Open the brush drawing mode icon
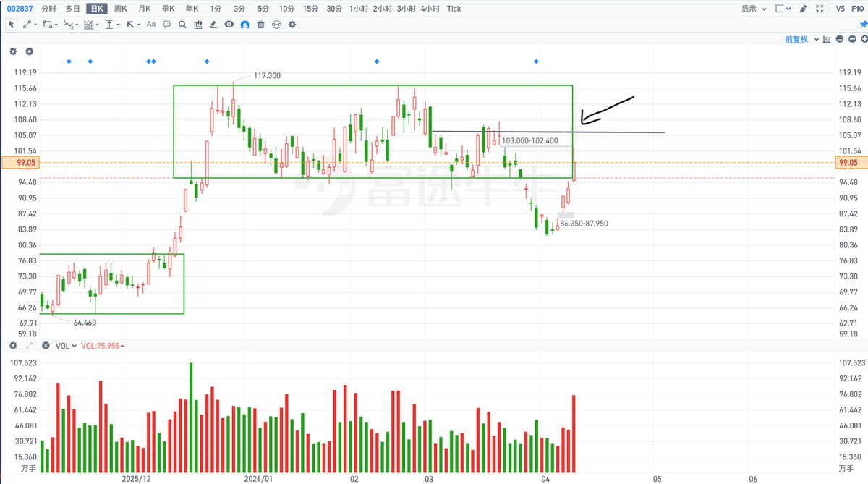 point(803,9)
